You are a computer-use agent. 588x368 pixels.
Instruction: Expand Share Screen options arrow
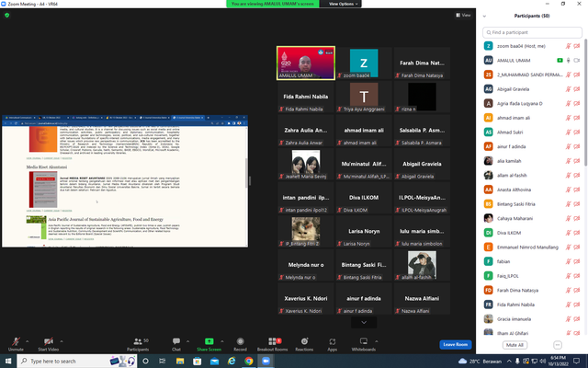[222, 341]
